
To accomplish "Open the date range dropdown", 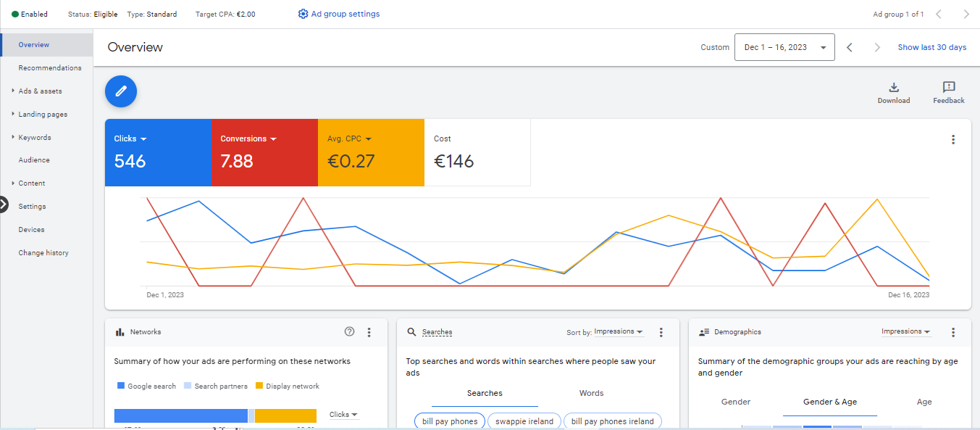I will tap(784, 48).
